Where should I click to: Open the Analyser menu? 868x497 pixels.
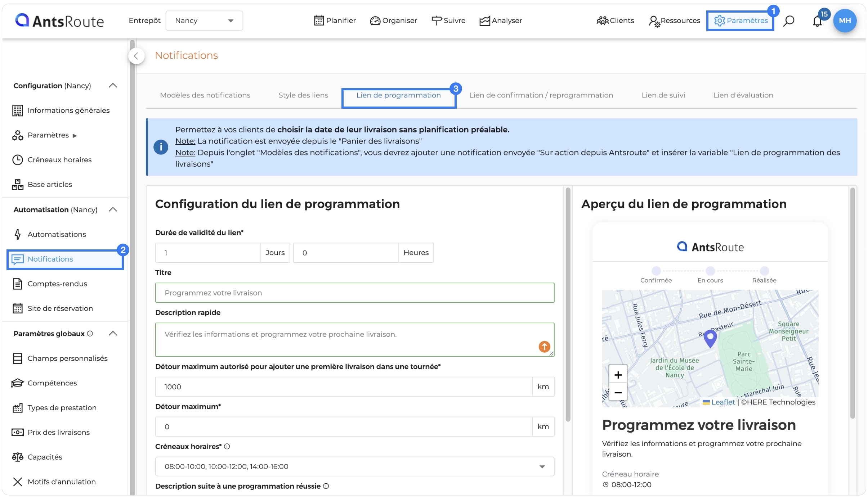[x=501, y=21]
